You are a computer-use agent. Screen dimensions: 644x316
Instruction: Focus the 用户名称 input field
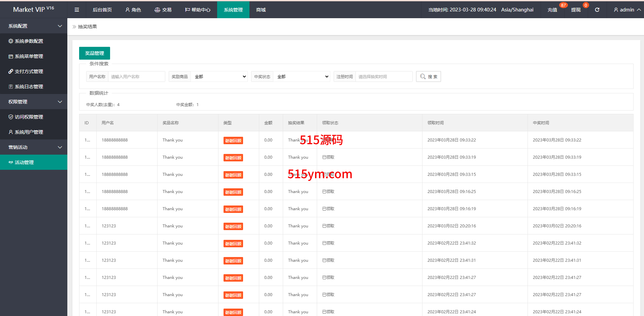point(136,76)
